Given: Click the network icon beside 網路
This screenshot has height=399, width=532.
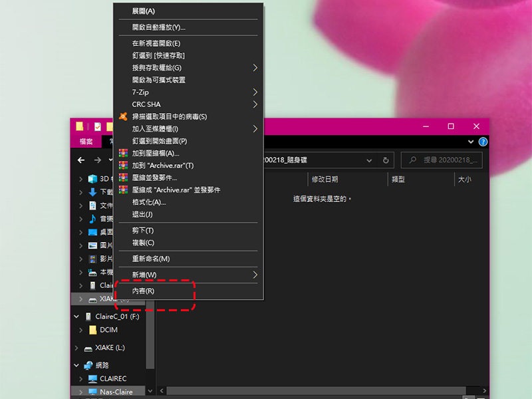Looking at the screenshot, I should (88, 365).
